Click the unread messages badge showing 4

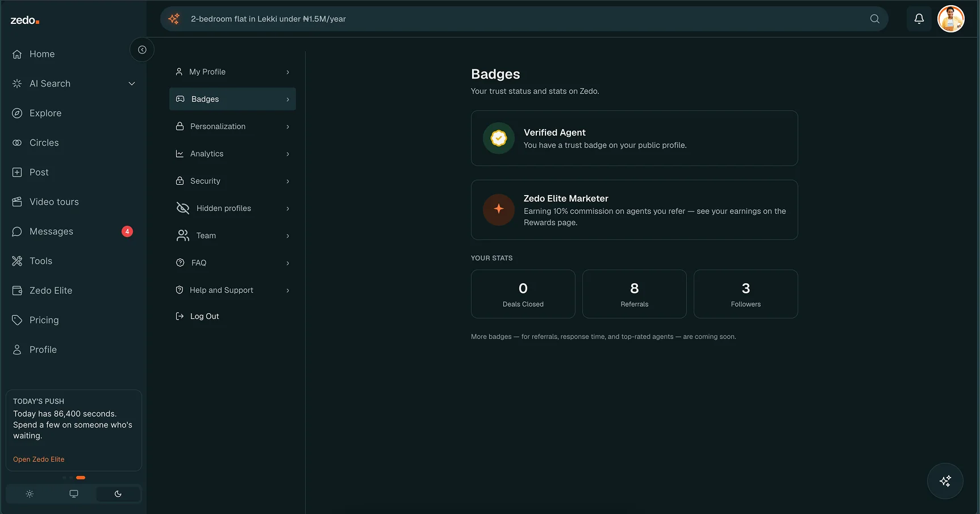pos(127,231)
